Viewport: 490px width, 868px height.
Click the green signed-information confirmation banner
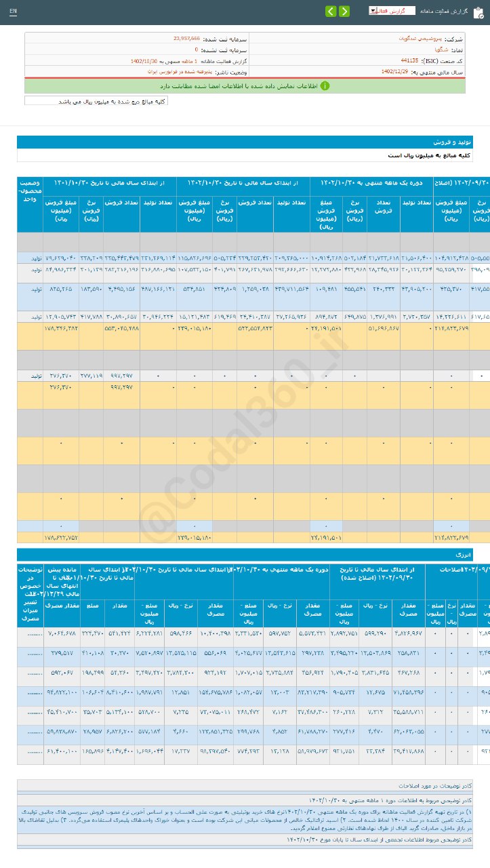coord(245,86)
